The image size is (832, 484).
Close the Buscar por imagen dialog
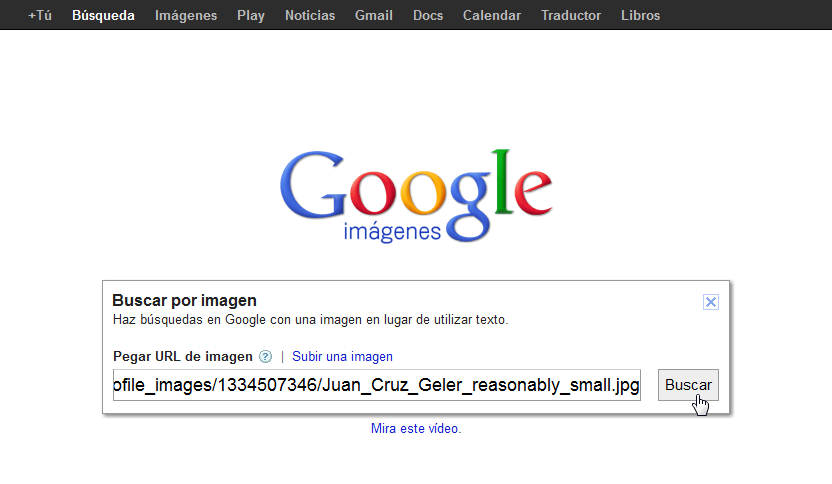coord(710,302)
